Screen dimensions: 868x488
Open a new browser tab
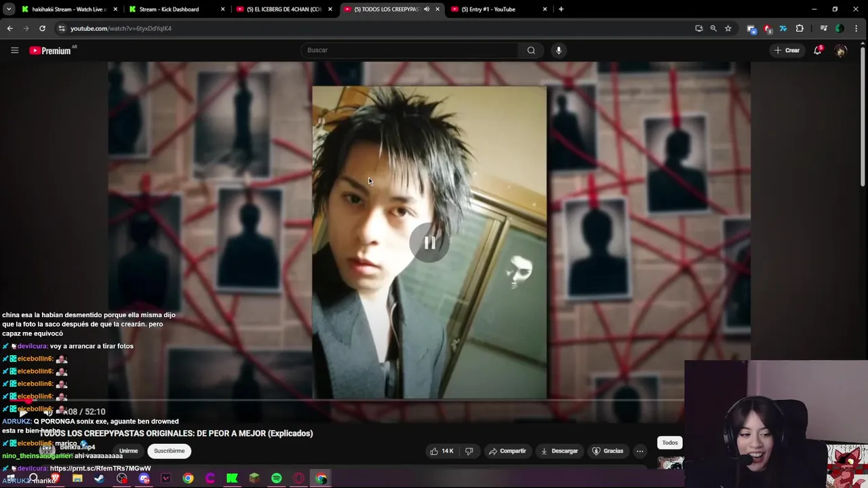[561, 9]
